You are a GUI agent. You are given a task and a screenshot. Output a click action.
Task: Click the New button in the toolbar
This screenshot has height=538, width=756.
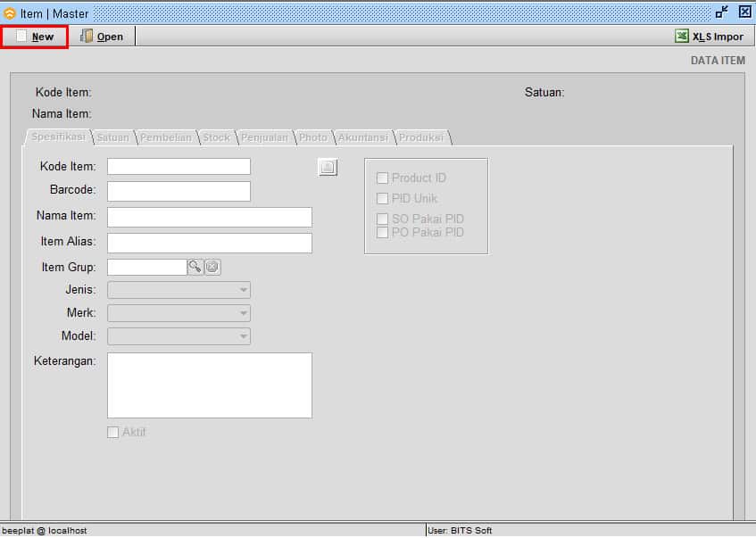35,37
